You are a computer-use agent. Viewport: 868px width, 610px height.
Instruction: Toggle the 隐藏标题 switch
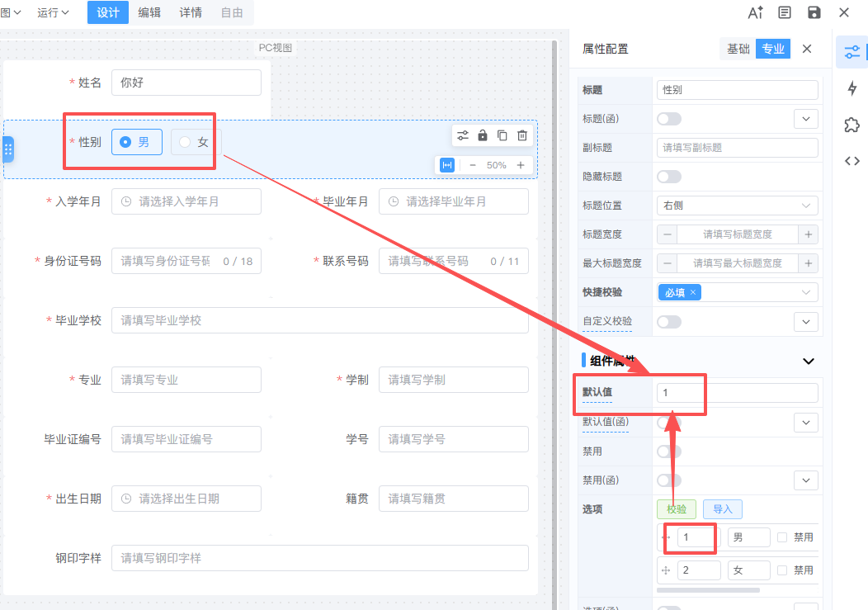tap(669, 177)
